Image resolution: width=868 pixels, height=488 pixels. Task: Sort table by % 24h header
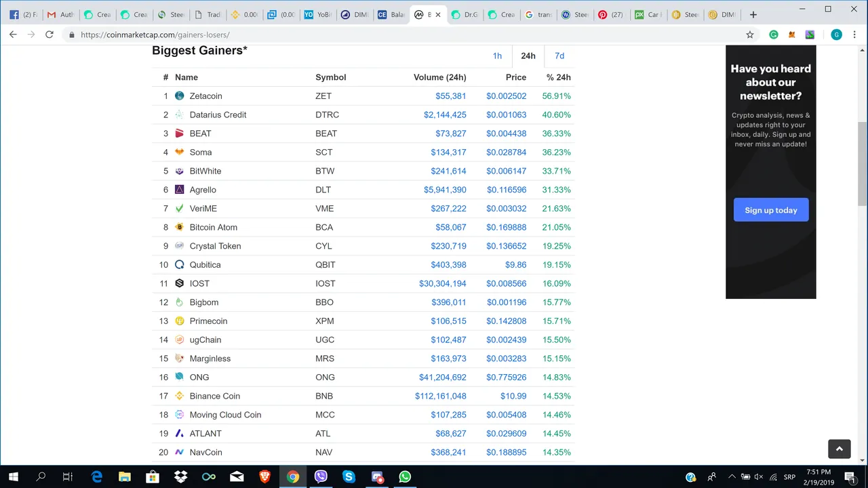558,77
